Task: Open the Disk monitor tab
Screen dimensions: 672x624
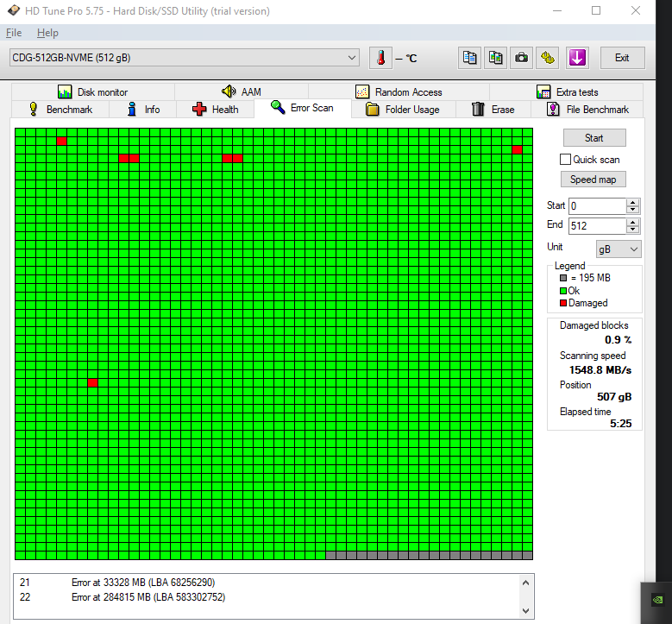Action: (93, 91)
